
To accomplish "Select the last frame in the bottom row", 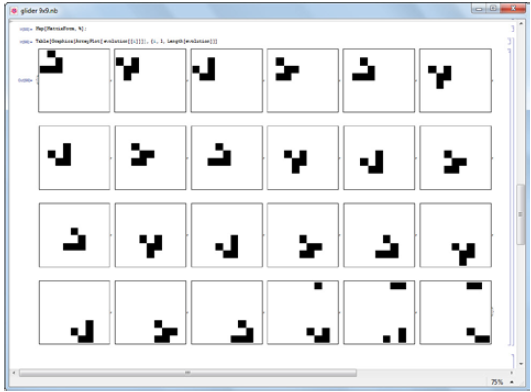I will (455, 312).
